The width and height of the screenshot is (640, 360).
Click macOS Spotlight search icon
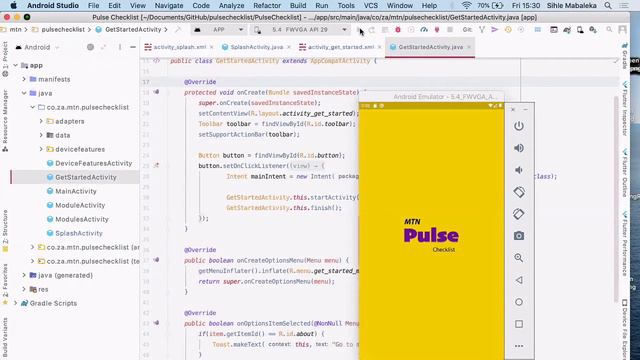(608, 6)
